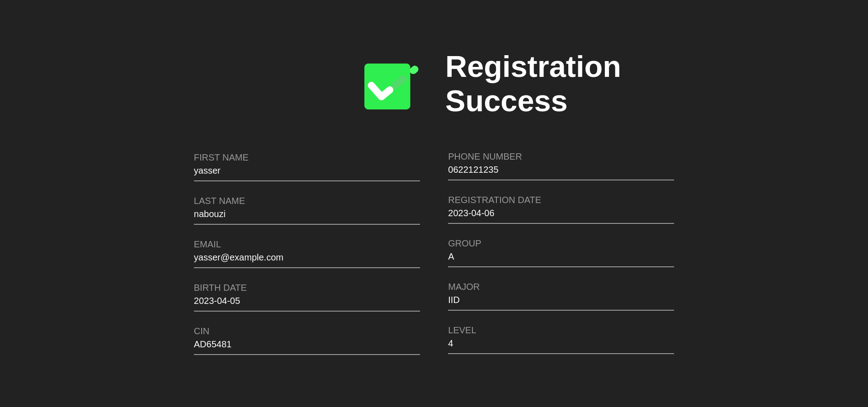Click the LAST NAME label

click(219, 201)
